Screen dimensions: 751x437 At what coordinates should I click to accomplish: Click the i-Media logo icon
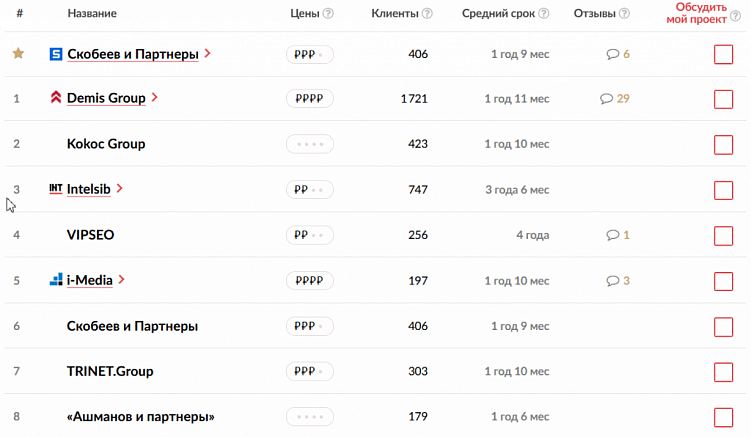56,280
